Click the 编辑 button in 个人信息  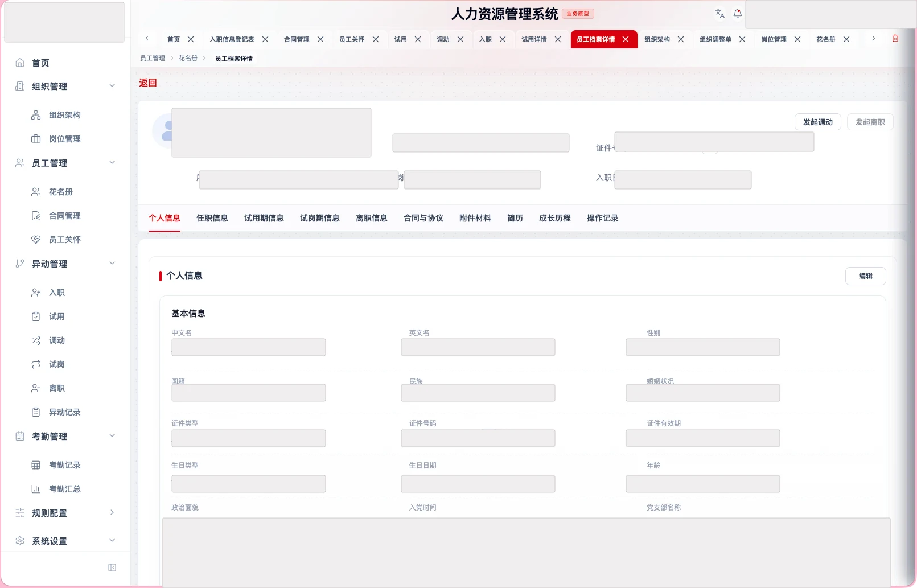[x=866, y=276]
